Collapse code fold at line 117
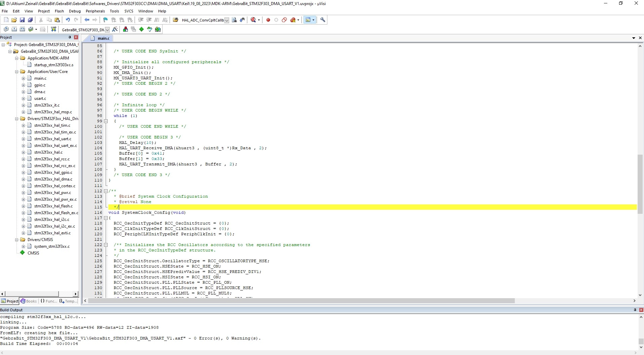The image size is (644, 355). [x=106, y=218]
